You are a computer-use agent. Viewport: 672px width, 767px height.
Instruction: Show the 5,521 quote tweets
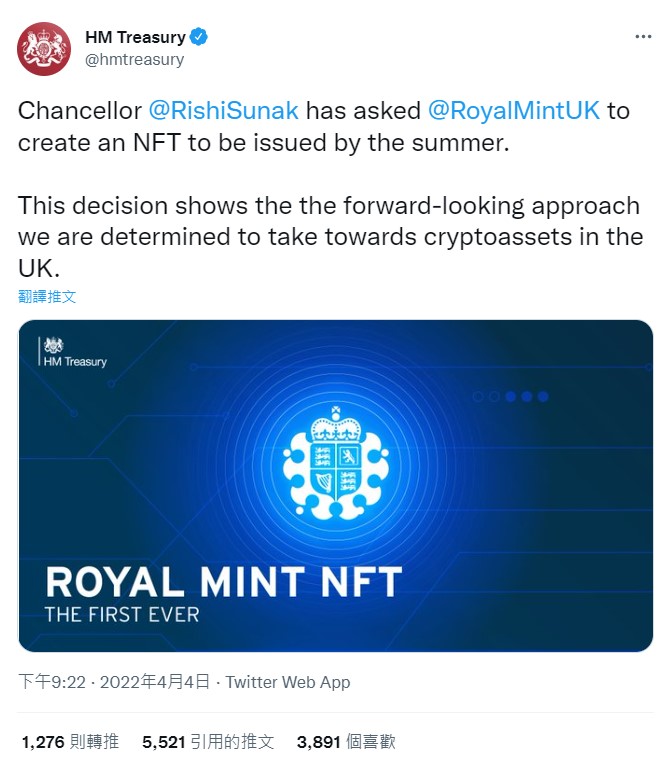click(208, 741)
